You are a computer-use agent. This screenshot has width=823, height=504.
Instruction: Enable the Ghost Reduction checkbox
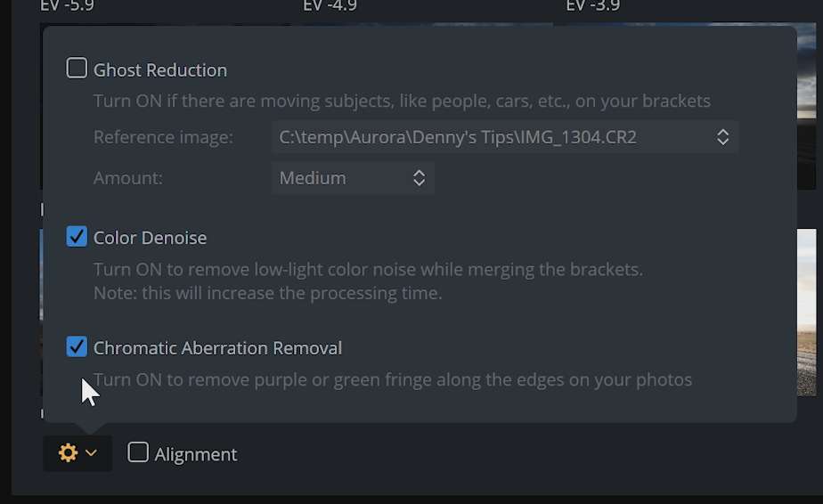[x=77, y=69]
